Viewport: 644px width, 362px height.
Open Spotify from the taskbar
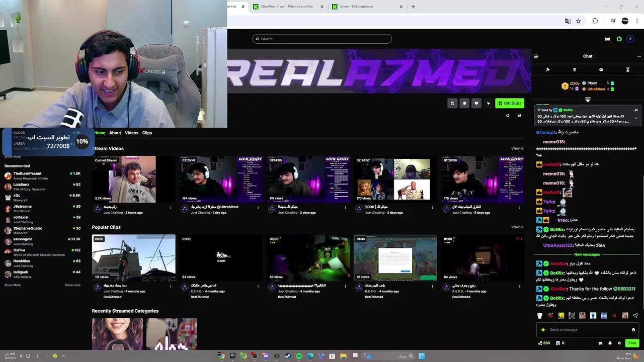(299, 356)
